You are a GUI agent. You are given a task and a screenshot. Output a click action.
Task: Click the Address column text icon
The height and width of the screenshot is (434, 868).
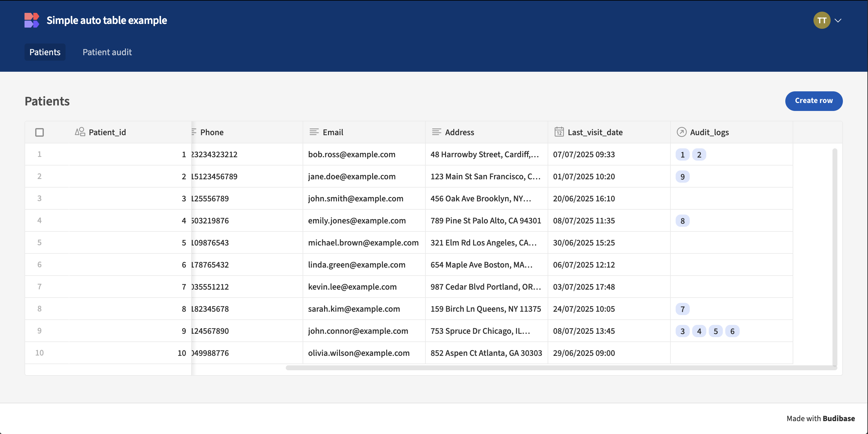pyautogui.click(x=436, y=132)
